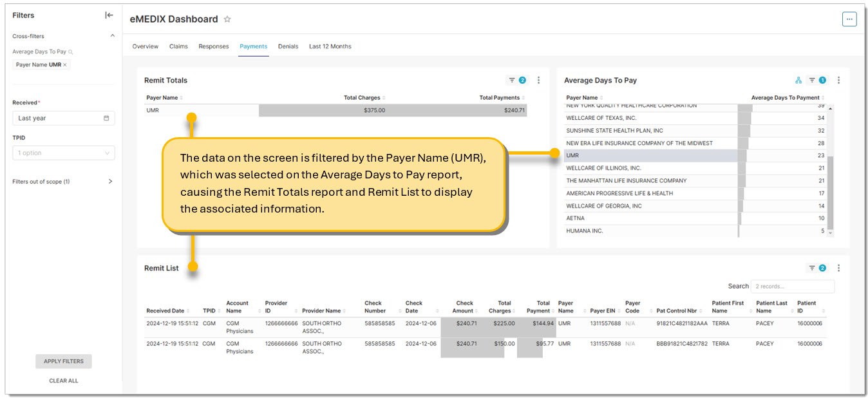868x398 pixels.
Task: Open the dashboard ellipsis menu at top right
Action: tap(849, 19)
